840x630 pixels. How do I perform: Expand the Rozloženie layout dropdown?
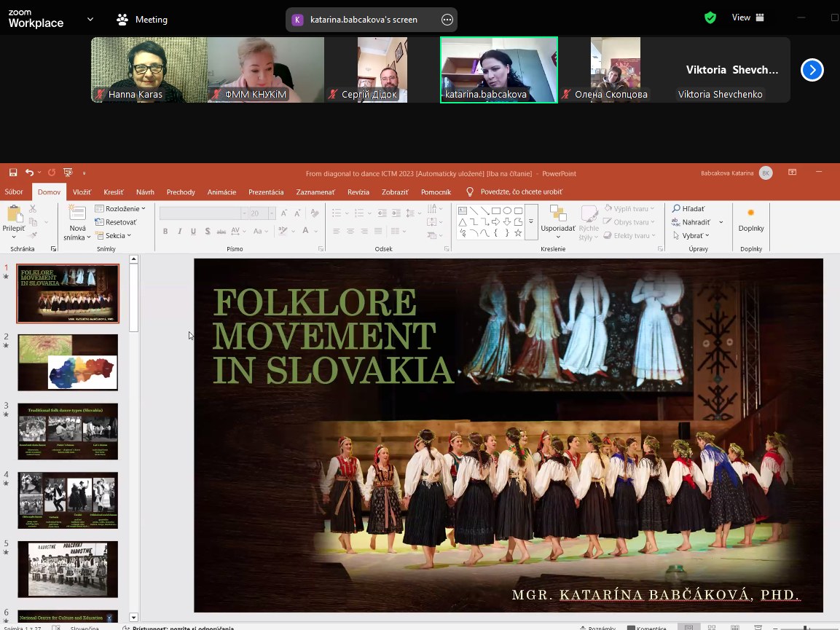pos(120,208)
